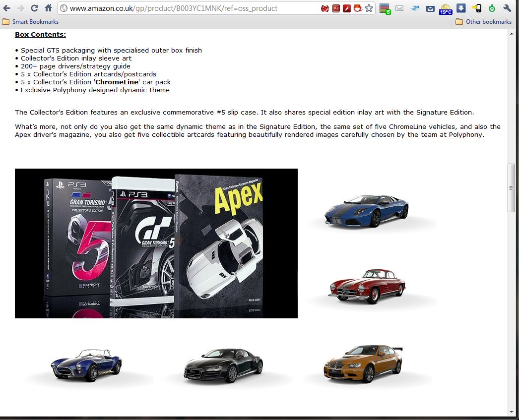Click '200+ page drivers/strategy guide' line
This screenshot has width=519, height=420.
[x=75, y=66]
